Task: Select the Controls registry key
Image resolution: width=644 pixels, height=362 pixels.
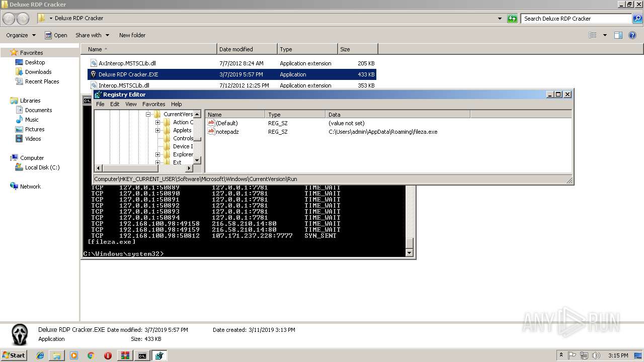Action: click(183, 138)
